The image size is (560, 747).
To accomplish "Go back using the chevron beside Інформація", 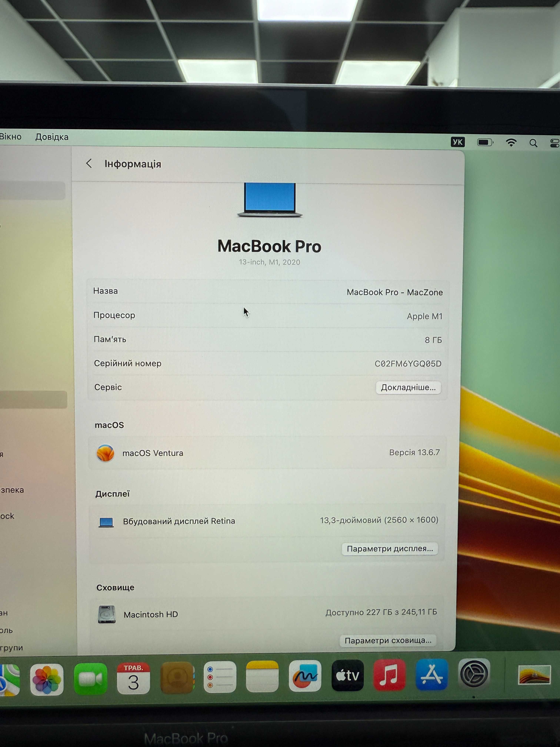I will coord(89,164).
